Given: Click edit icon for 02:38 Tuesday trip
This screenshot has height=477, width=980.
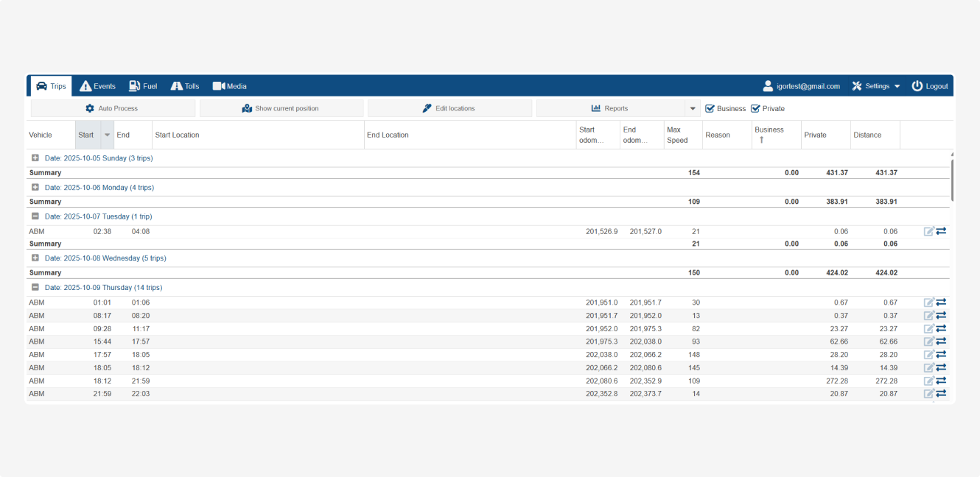Looking at the screenshot, I should click(928, 231).
